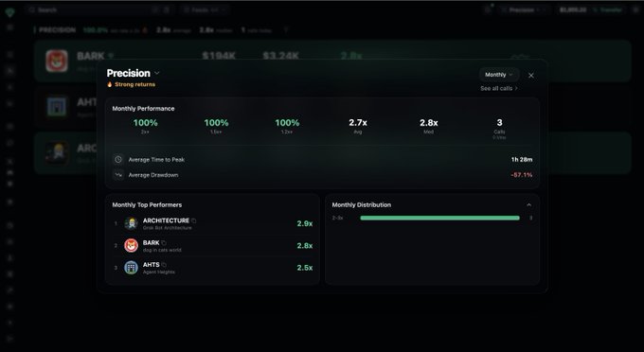Click the 100% 1.5x+ hit rate stat

[x=217, y=127]
